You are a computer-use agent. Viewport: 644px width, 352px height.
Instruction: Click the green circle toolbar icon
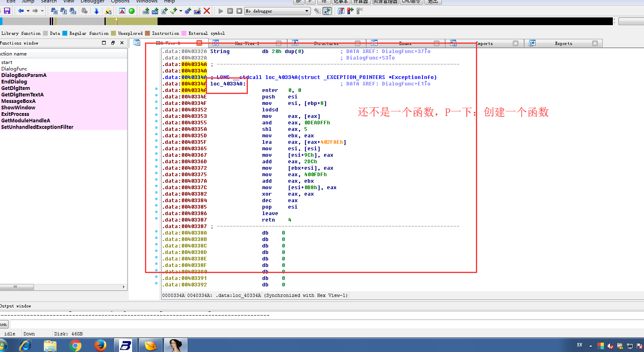coord(132,11)
